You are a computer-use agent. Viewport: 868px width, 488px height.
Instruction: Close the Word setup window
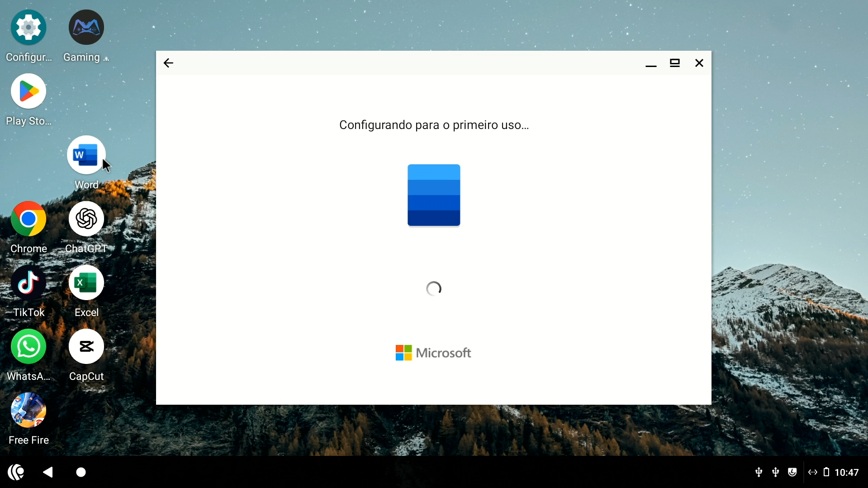coord(699,63)
